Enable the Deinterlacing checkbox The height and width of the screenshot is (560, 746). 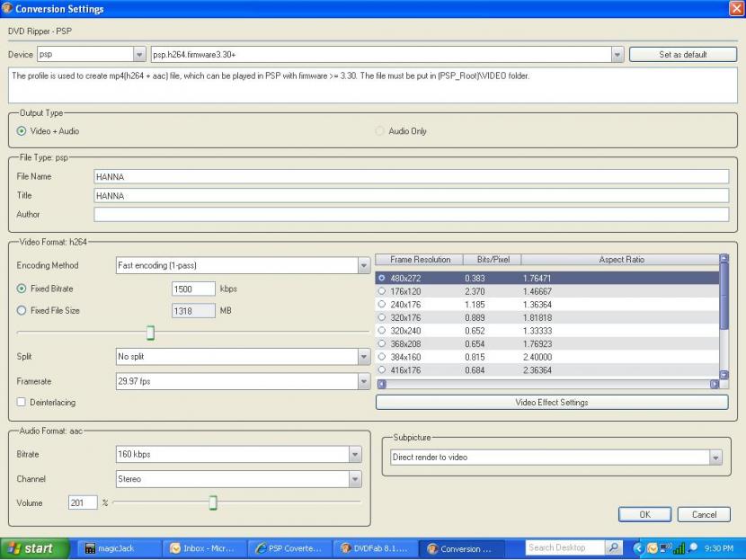click(22, 403)
